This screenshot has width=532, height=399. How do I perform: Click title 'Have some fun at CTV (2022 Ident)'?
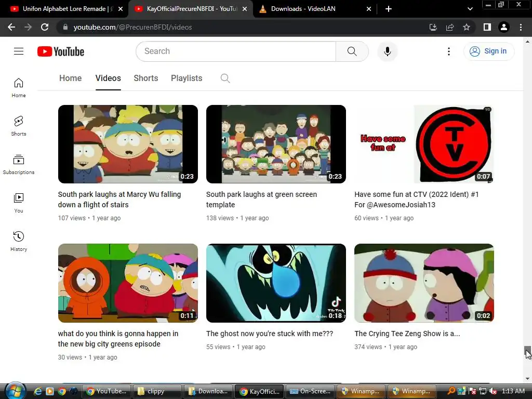click(x=417, y=199)
